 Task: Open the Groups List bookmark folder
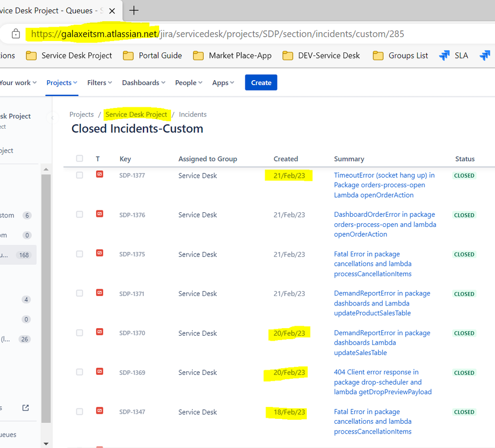tap(400, 55)
